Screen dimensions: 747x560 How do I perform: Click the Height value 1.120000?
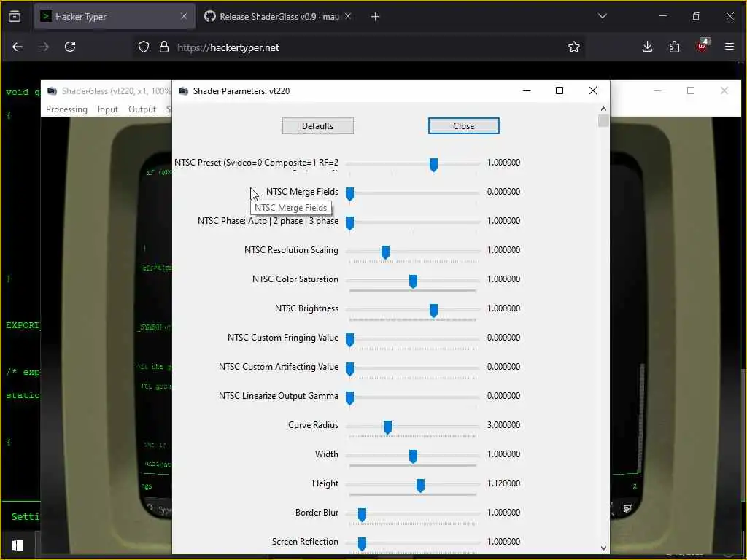click(x=503, y=483)
